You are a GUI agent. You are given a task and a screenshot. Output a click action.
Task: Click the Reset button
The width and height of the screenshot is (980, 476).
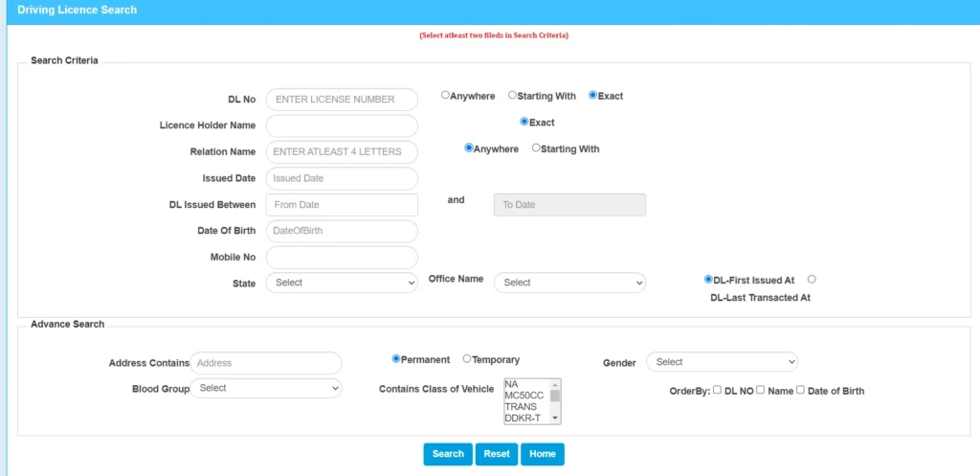(497, 454)
